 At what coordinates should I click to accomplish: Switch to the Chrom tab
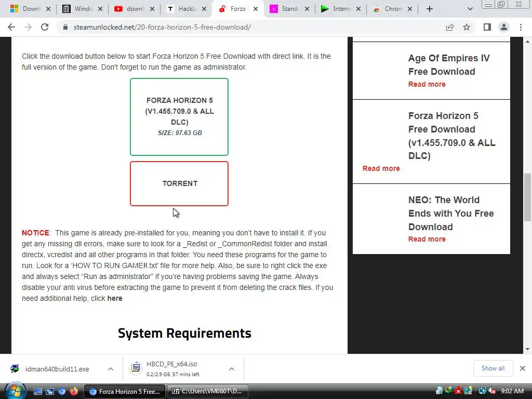pos(388,9)
